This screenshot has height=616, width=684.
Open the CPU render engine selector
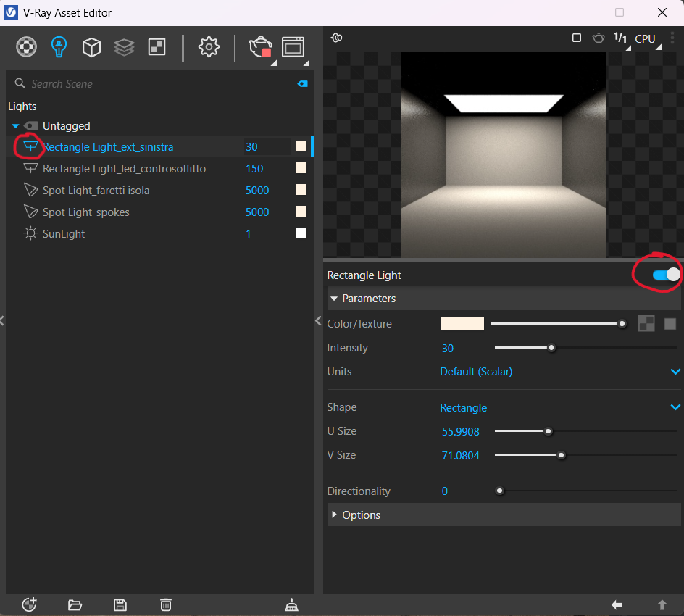pyautogui.click(x=645, y=39)
